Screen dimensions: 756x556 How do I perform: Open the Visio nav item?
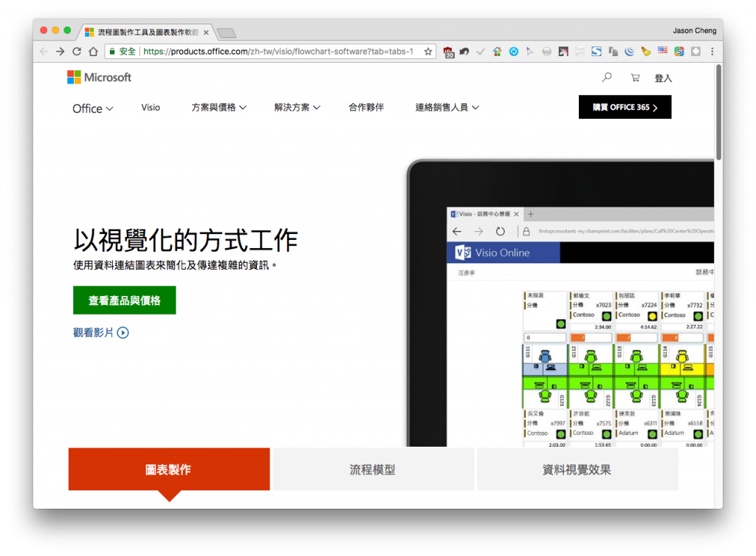[x=151, y=108]
